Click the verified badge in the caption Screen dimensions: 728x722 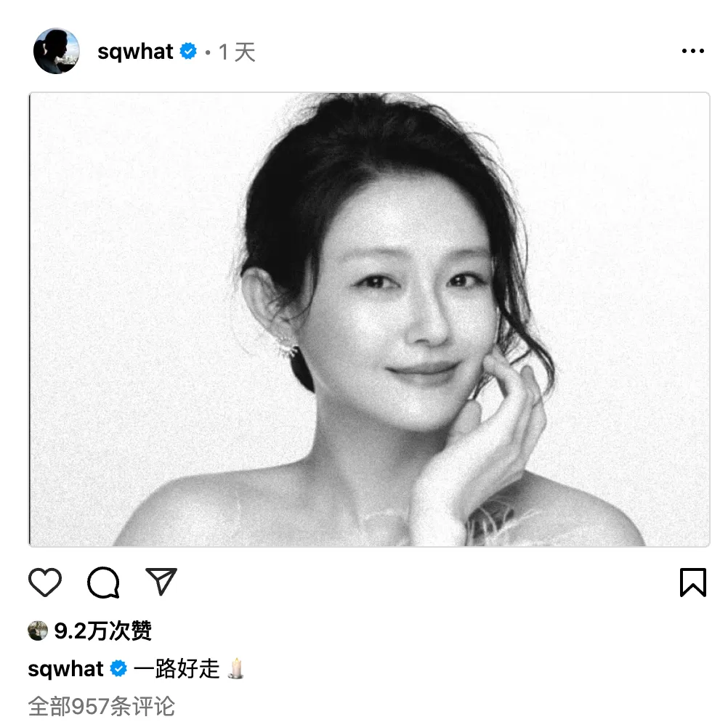click(118, 669)
